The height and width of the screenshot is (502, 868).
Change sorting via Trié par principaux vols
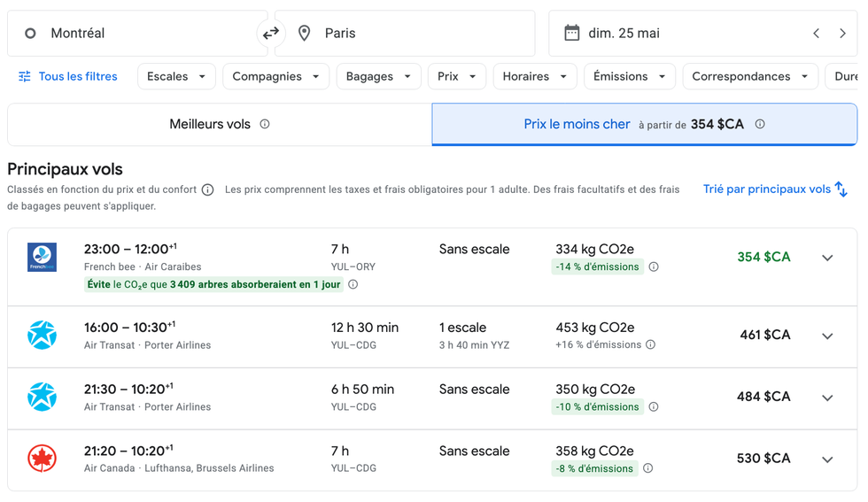click(775, 189)
